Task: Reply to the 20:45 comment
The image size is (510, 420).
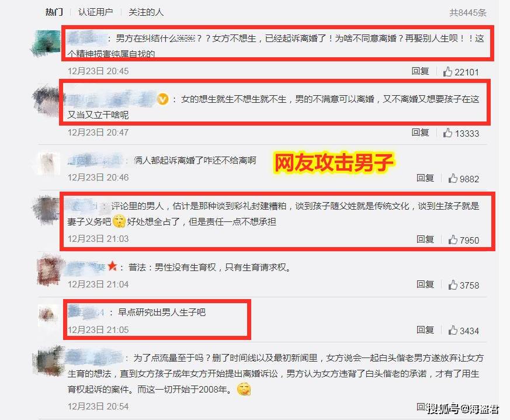Action: (x=420, y=71)
